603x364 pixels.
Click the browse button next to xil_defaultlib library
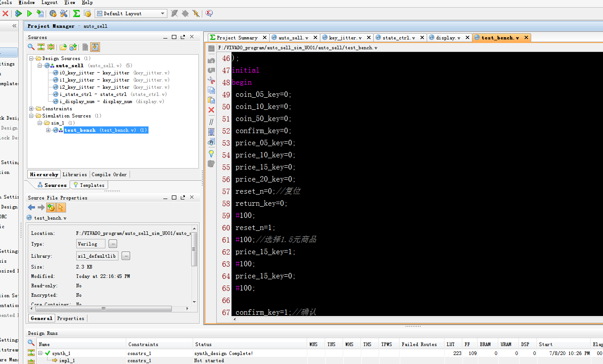(126, 256)
